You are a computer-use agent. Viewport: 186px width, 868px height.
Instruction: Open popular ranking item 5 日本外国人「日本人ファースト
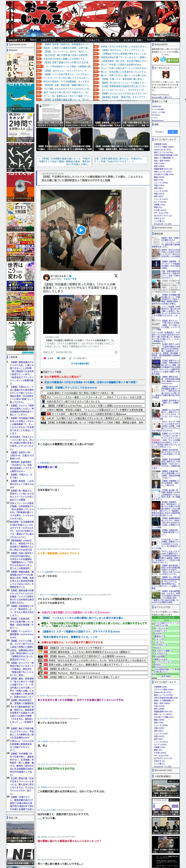point(22,443)
